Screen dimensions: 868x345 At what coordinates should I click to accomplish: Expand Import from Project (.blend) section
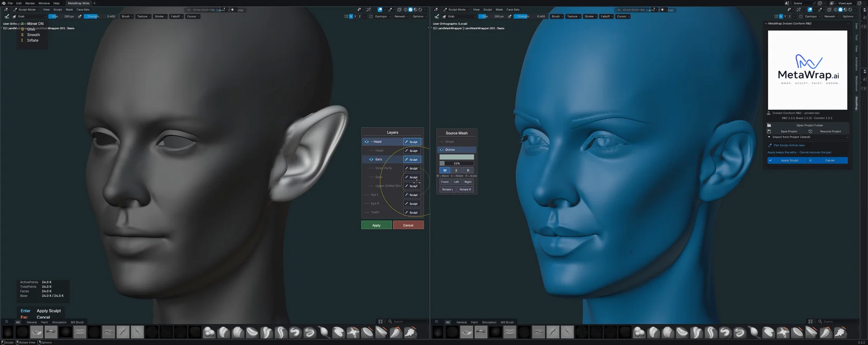807,137
